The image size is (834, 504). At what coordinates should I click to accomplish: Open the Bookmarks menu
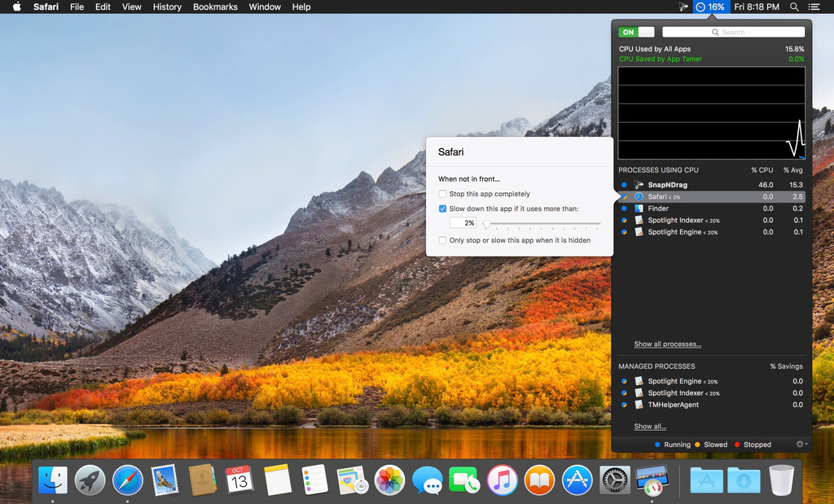pos(215,7)
